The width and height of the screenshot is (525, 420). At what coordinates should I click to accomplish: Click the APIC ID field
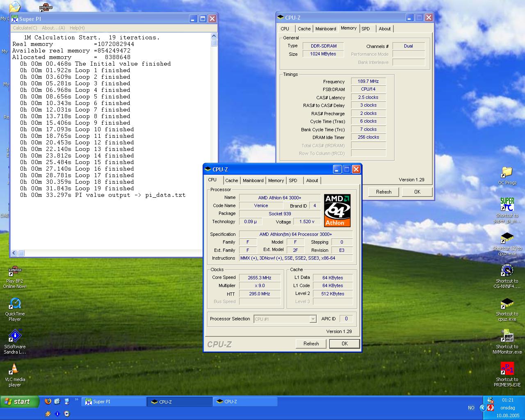click(346, 319)
